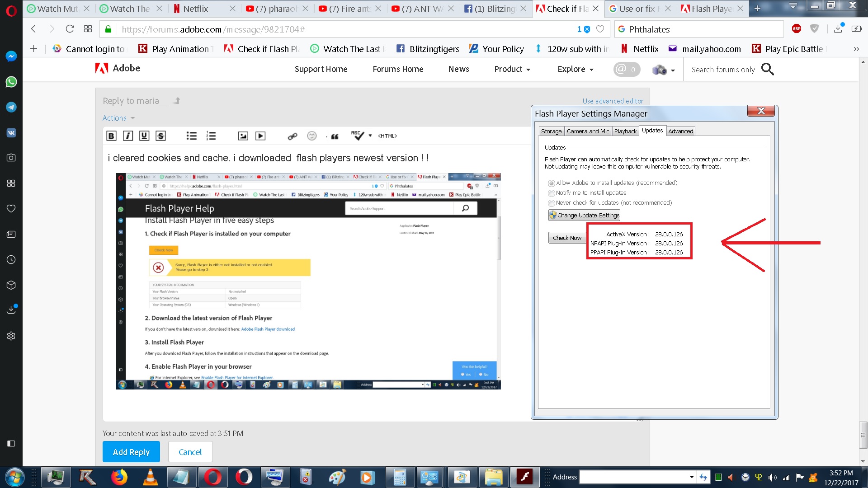
Task: Click the Underline formatting icon
Action: 144,136
